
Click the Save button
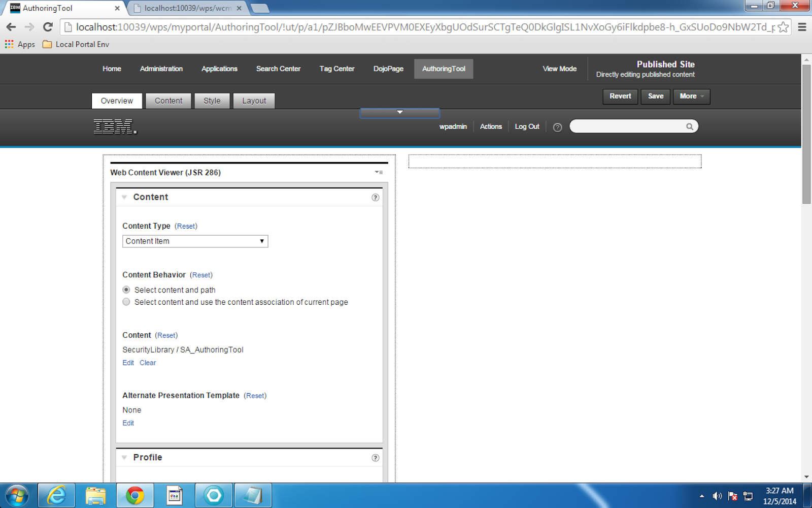(x=656, y=96)
